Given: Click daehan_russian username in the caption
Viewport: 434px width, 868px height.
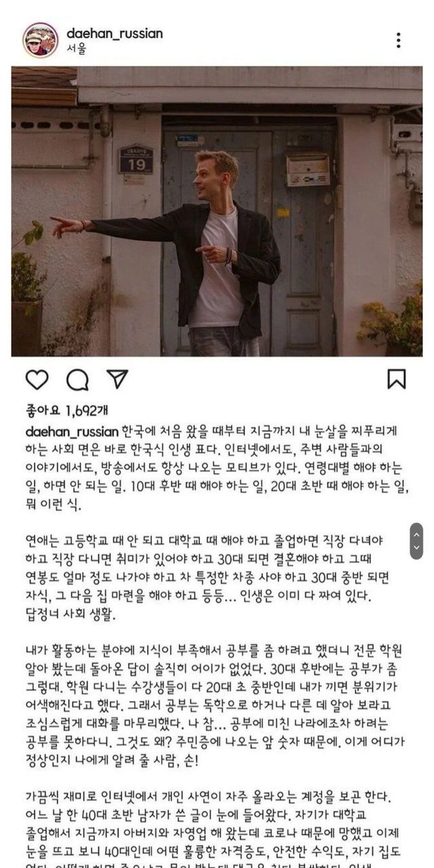Looking at the screenshot, I should [73, 432].
